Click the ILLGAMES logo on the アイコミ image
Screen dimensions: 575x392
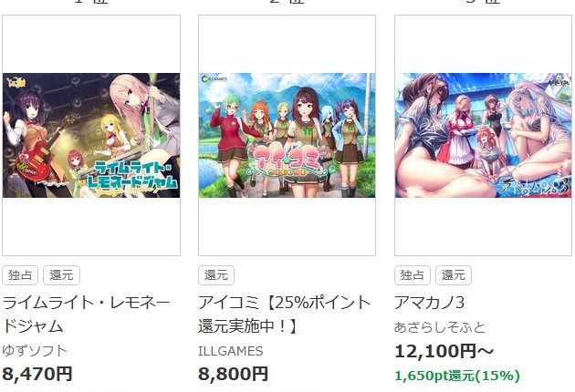click(214, 78)
